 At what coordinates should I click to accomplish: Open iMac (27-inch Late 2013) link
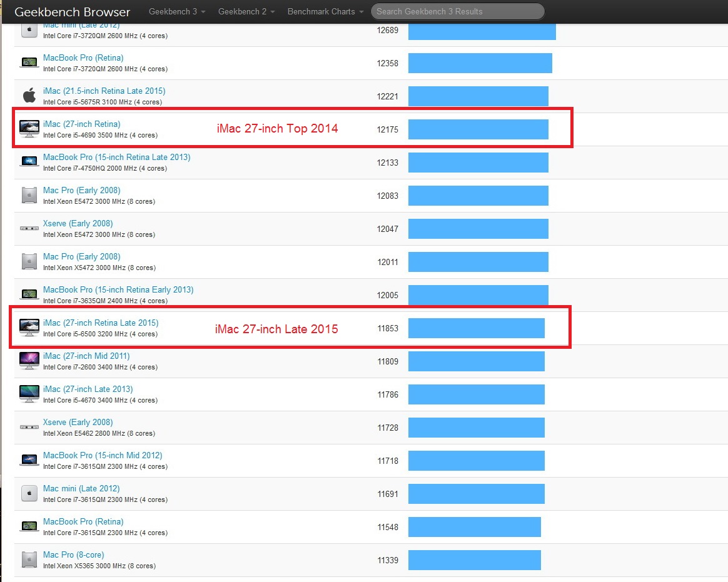coord(88,389)
